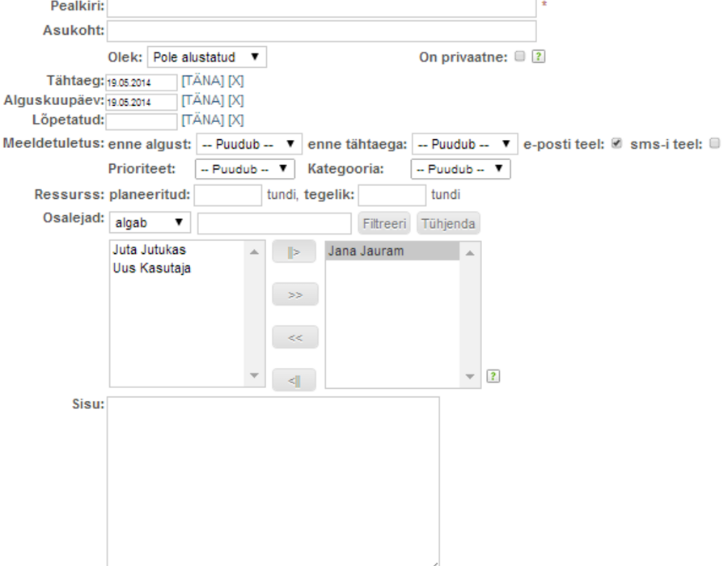Open the enne tähtaega reminder dropdown
This screenshot has height=566, width=728.
(x=465, y=144)
